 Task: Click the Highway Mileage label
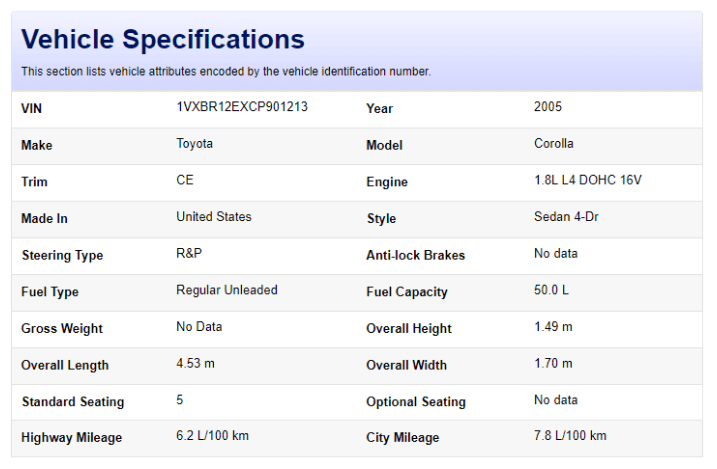pyautogui.click(x=71, y=437)
